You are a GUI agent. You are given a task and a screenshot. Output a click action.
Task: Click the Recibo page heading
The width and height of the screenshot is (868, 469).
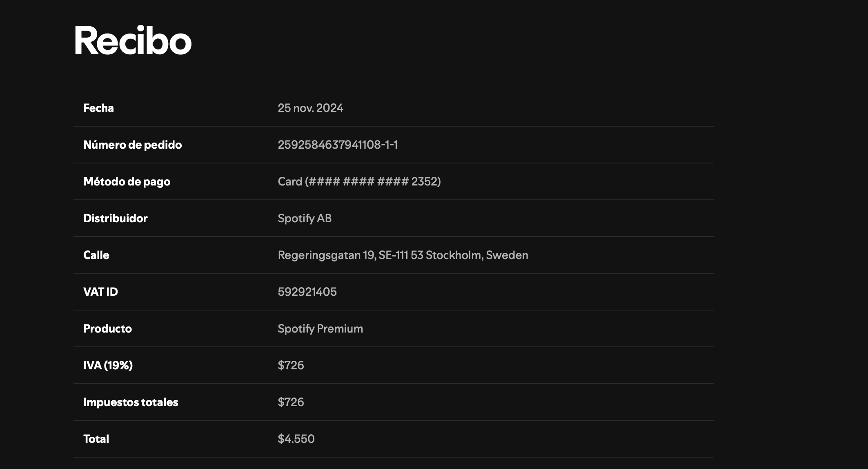coord(132,40)
